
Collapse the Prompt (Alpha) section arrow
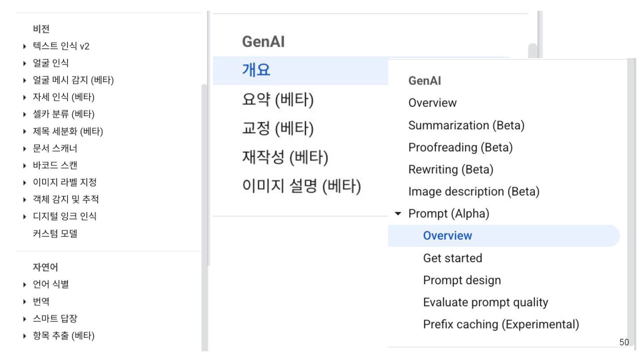pos(398,214)
